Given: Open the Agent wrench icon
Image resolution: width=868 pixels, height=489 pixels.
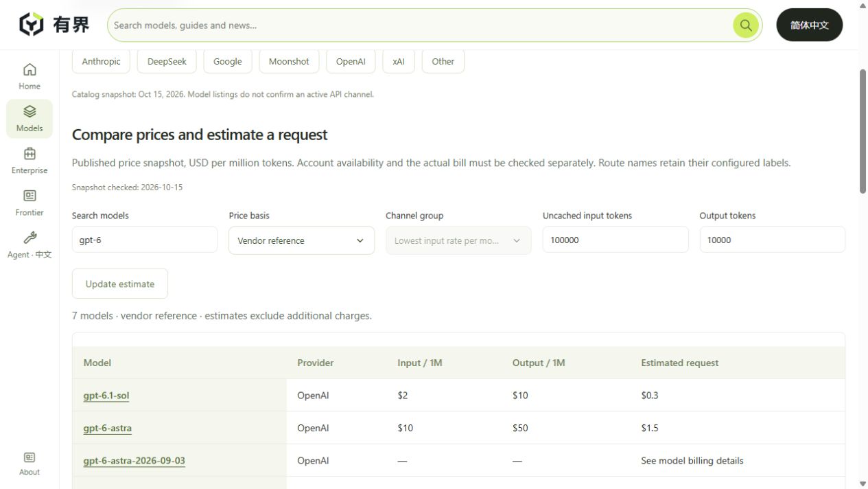Looking at the screenshot, I should click(x=30, y=238).
